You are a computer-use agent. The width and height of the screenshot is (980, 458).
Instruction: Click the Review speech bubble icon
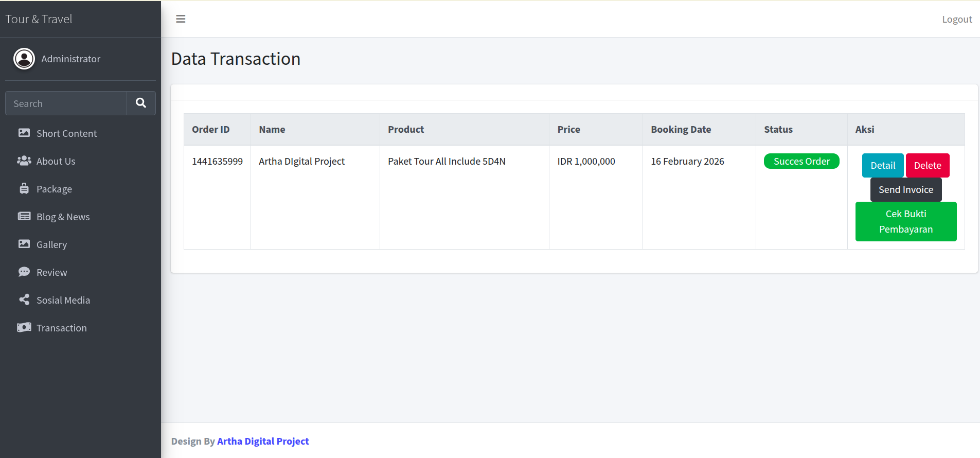[24, 272]
